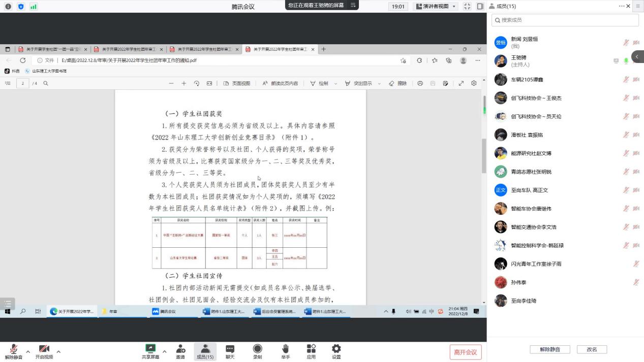Click the red 离开会议 button
This screenshot has width=644, height=362.
465,352
